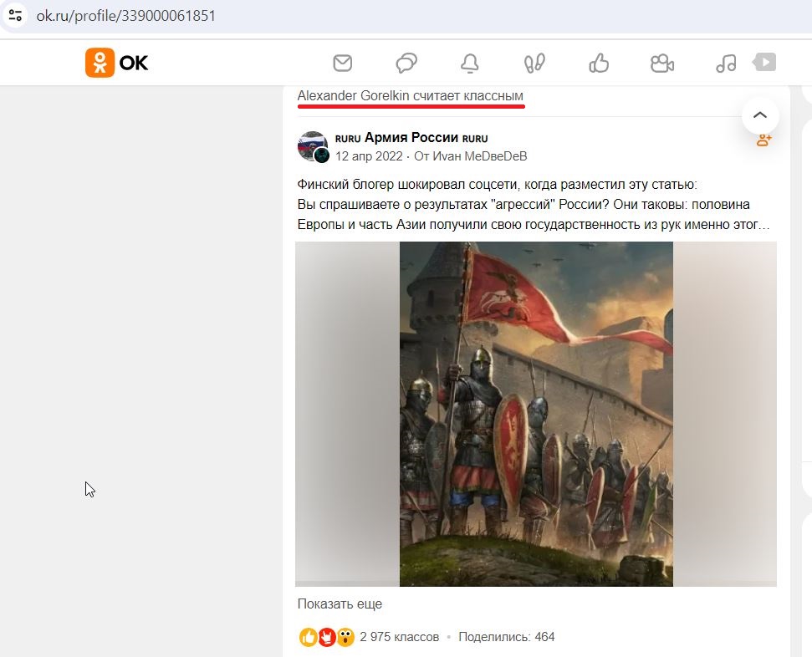Click the address bar URL ok.ru/profile

tap(125, 16)
